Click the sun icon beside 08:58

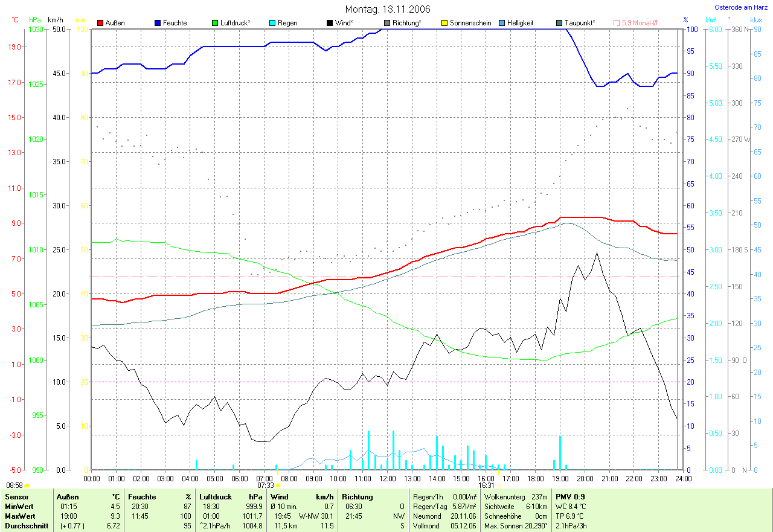click(x=27, y=485)
